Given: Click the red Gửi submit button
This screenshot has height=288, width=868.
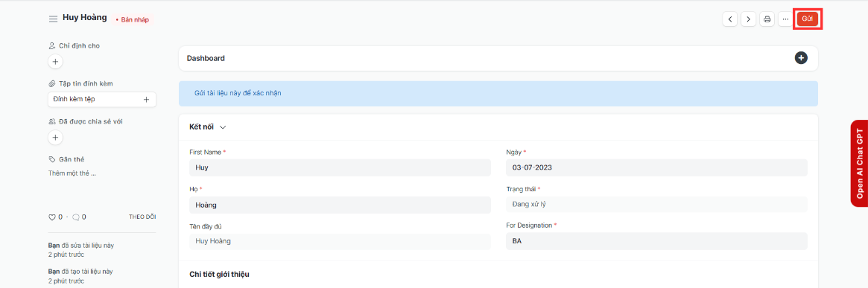Looking at the screenshot, I should click(807, 19).
